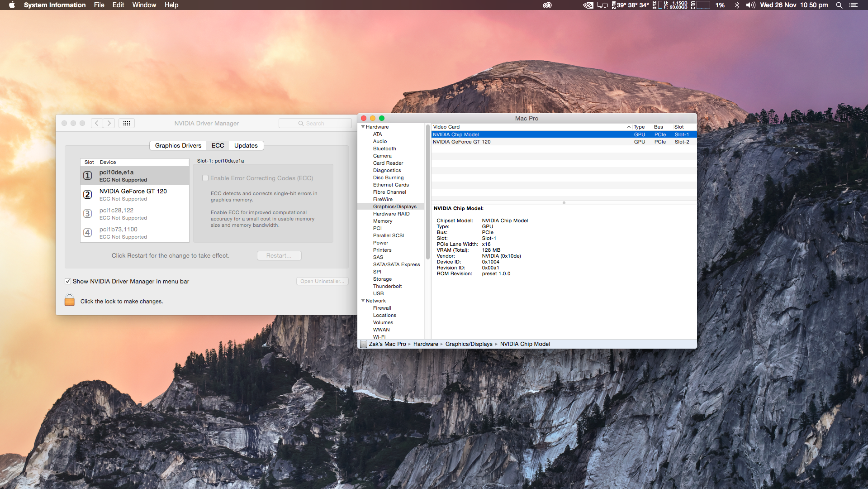Open the Help menu
Image resolution: width=868 pixels, height=489 pixels.
click(171, 5)
